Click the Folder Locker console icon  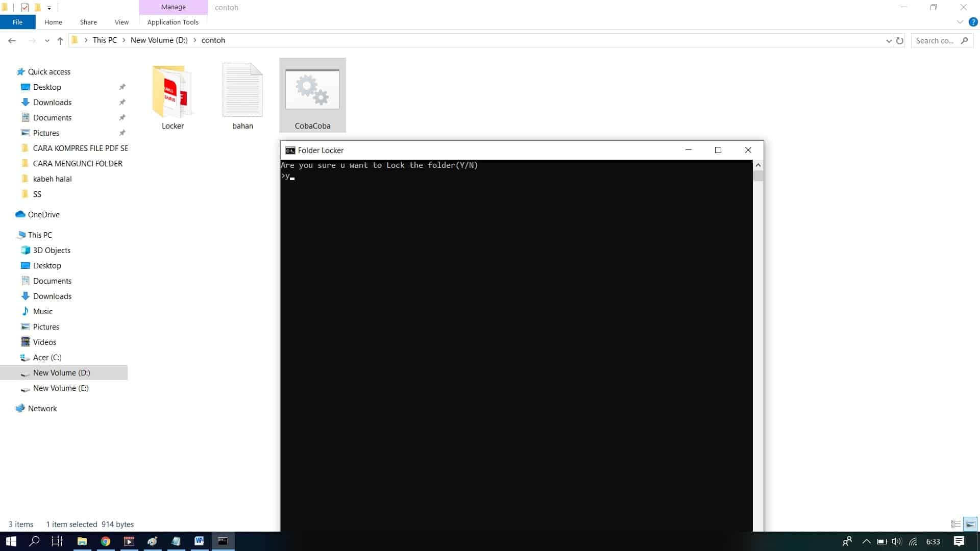[x=290, y=150]
